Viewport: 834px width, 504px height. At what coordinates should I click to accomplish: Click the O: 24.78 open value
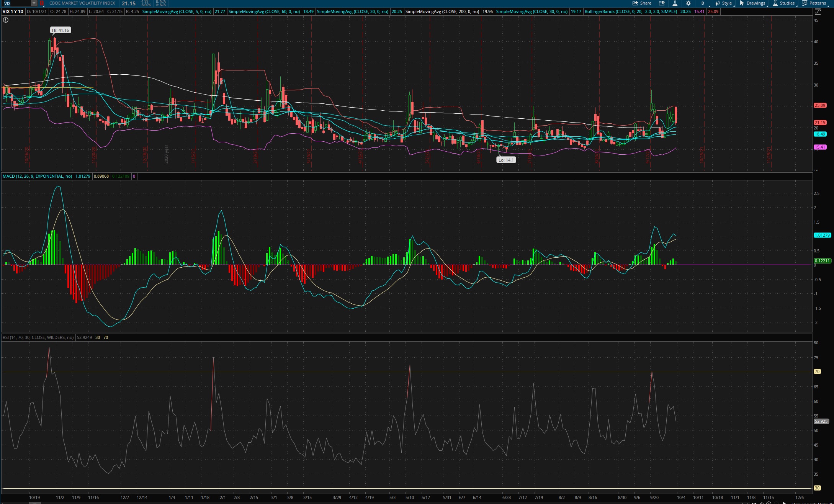pyautogui.click(x=58, y=11)
